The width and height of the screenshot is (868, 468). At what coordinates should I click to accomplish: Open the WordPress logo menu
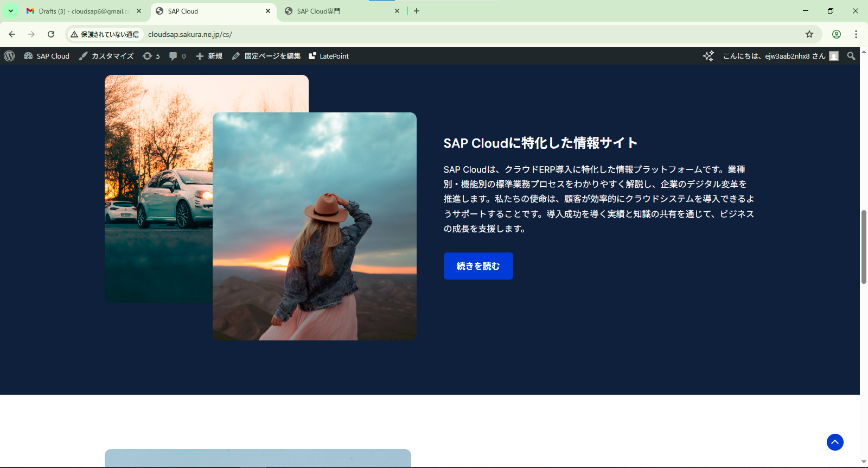pyautogui.click(x=9, y=56)
